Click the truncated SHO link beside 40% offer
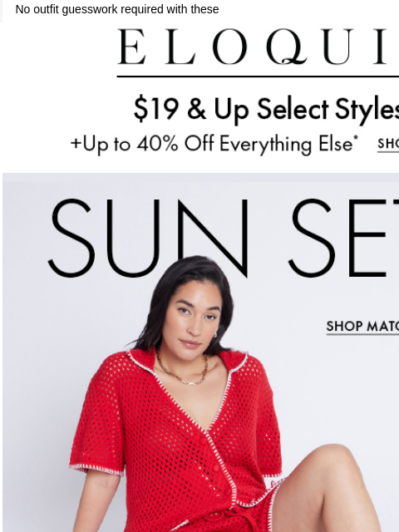 pos(388,144)
